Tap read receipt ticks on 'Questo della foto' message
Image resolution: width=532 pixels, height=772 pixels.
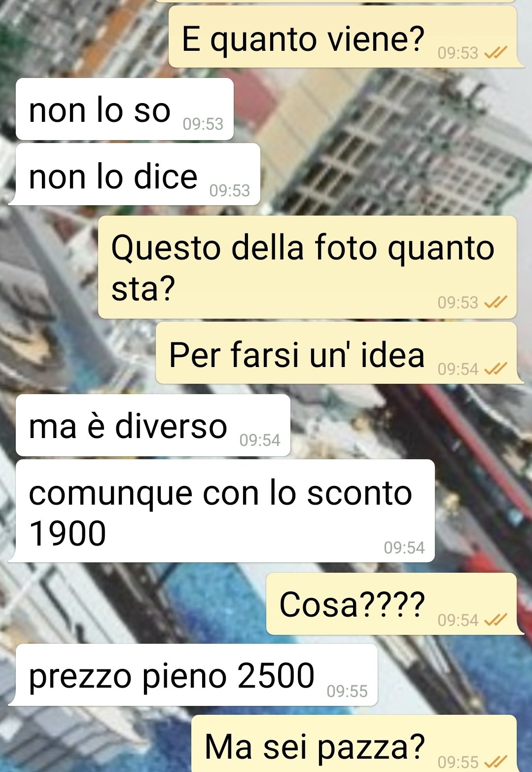click(495, 302)
